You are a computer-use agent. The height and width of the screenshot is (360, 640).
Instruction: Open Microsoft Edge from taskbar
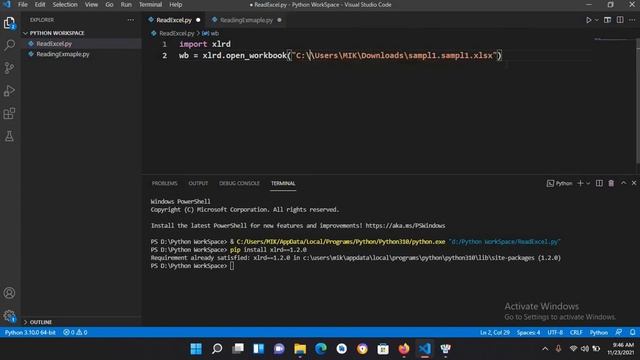[x=321, y=349]
